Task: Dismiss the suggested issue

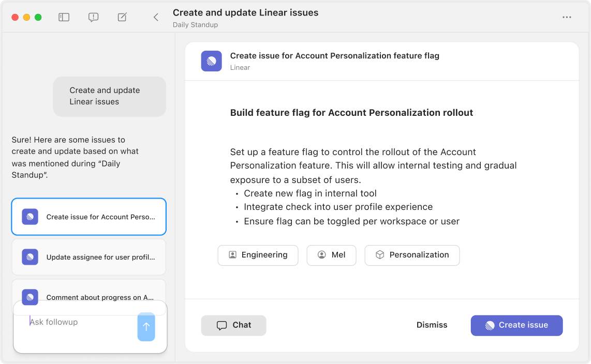Action: click(x=432, y=325)
